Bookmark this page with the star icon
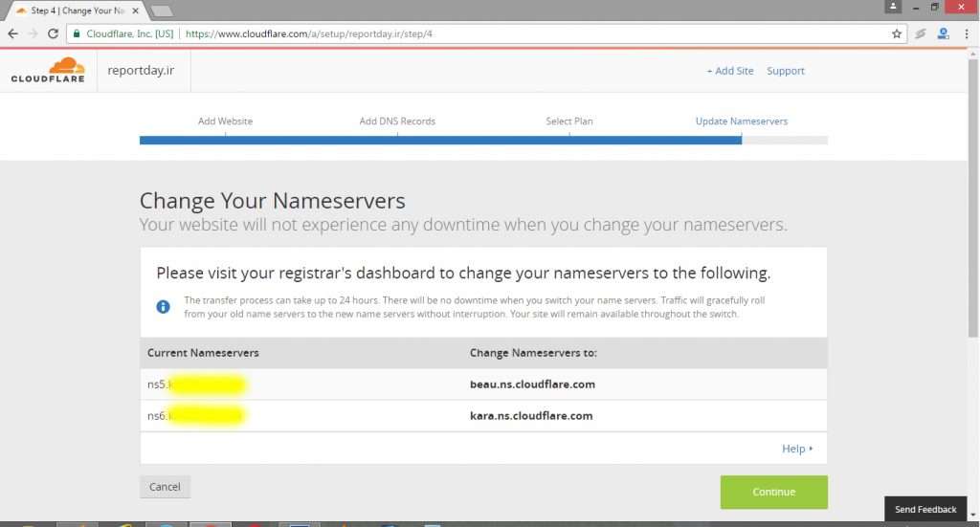This screenshot has width=980, height=527. [897, 33]
